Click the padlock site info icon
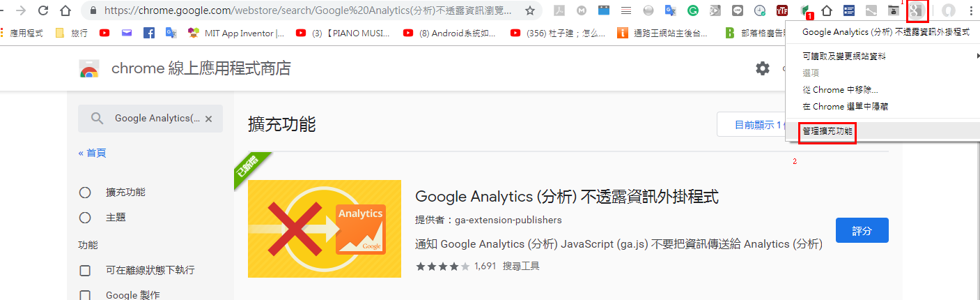Viewport: 980px width, 300px height. coord(93,10)
